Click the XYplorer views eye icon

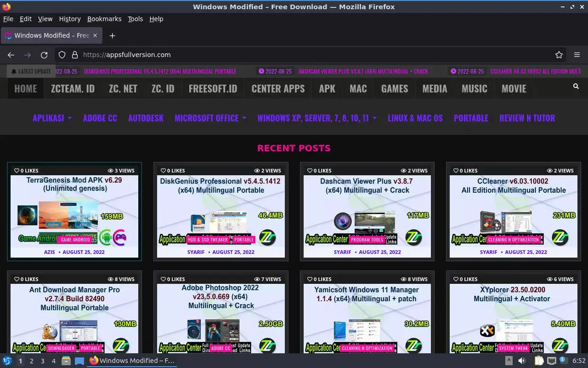click(550, 279)
